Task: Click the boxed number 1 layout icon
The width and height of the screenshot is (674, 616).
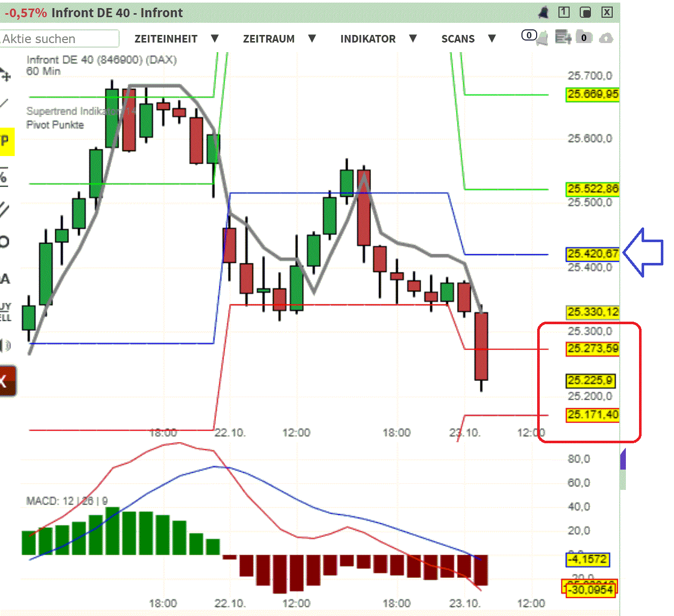Action: 564,12
